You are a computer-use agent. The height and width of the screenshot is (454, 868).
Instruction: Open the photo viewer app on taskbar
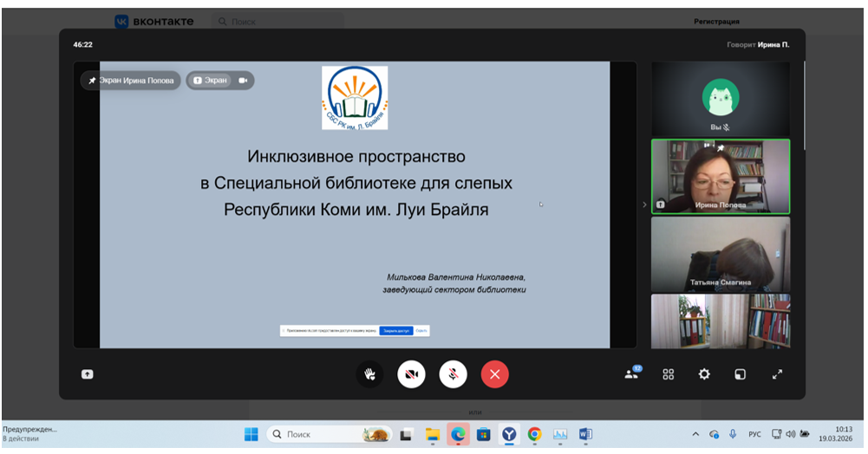click(560, 435)
